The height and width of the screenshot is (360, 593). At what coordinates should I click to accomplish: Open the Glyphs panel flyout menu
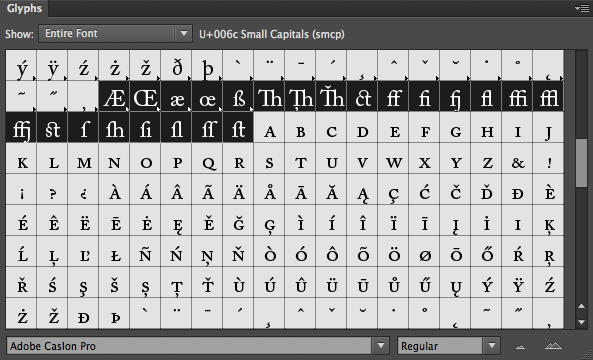[582, 8]
